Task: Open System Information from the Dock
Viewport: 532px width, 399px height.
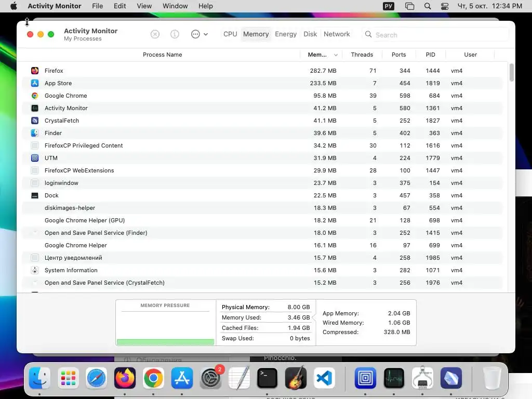Action: [x=422, y=378]
